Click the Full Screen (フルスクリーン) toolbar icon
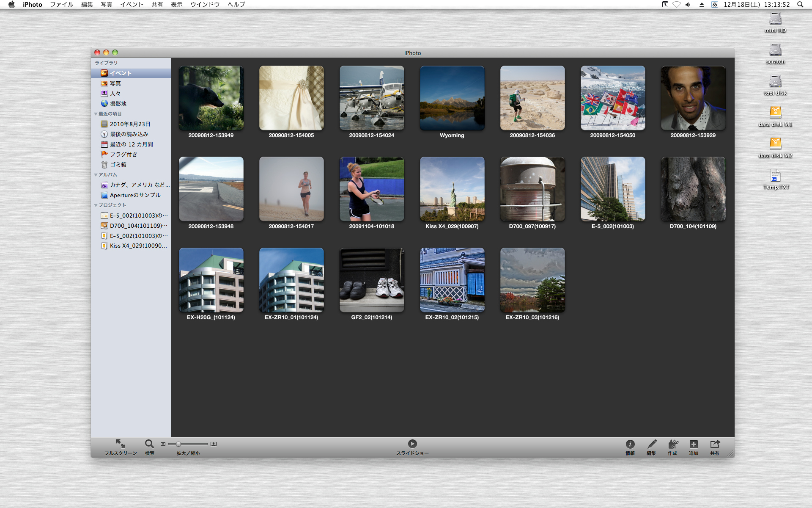The width and height of the screenshot is (812, 508). point(121,444)
